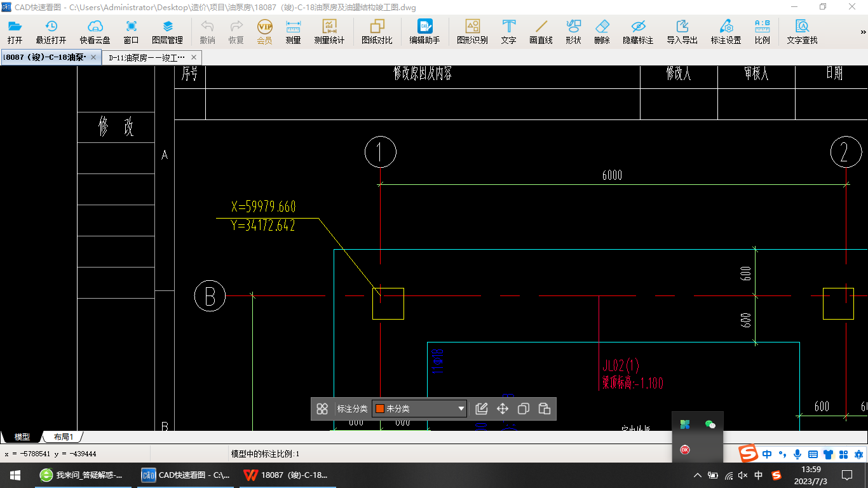Click the orange 未分类 color swatch

tap(380, 409)
